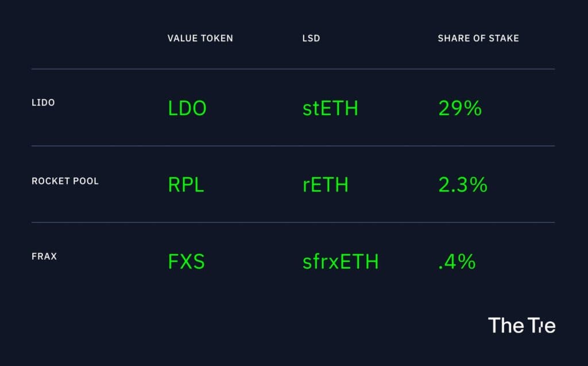Viewport: 588px width, 366px height.
Task: Click the divider between LIDO and ROCKET POOL
Action: pyautogui.click(x=293, y=146)
